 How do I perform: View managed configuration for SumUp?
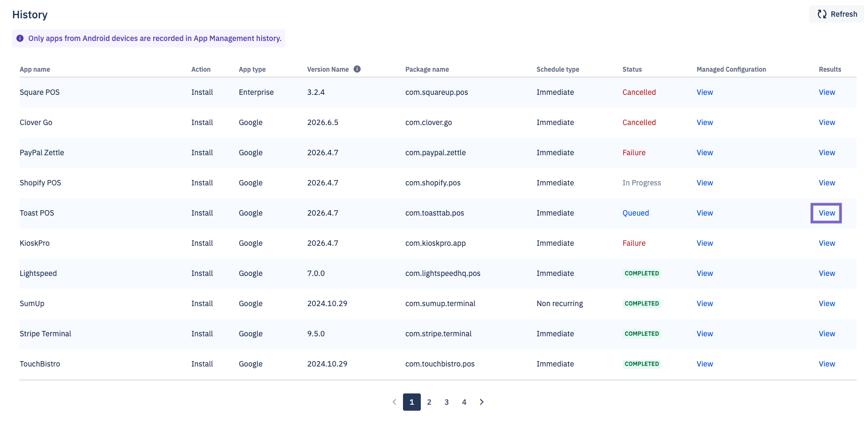coord(705,303)
